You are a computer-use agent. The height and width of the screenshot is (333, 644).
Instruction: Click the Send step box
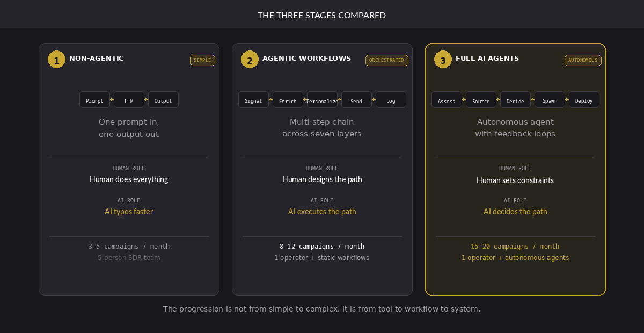click(356, 100)
